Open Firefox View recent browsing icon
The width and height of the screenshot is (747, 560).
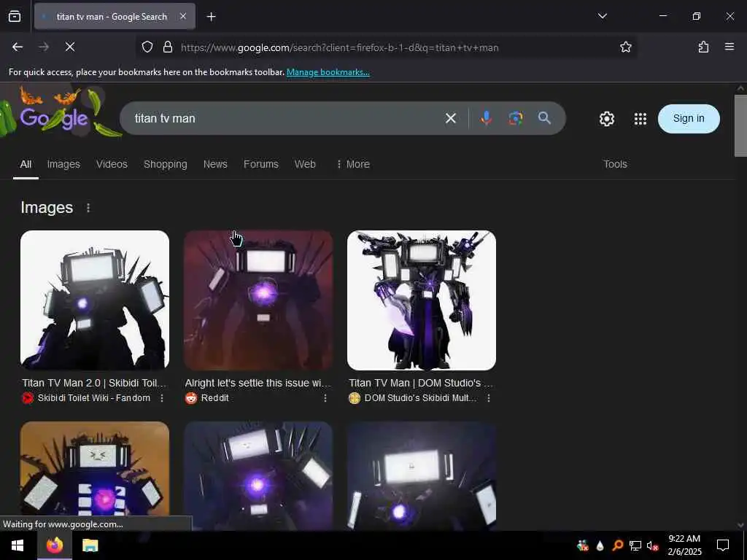pos(15,16)
